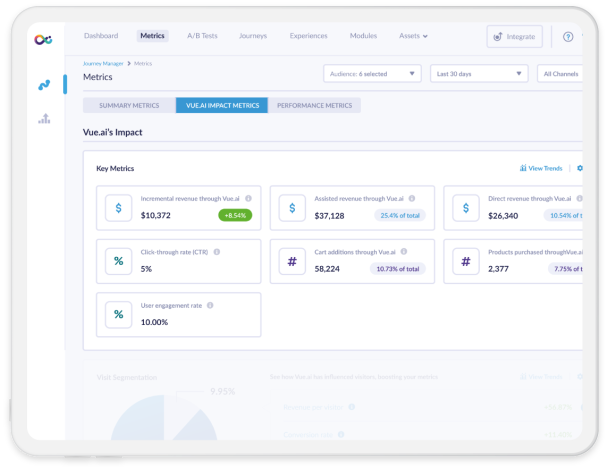Click the 10.73% of total badge
This screenshot has height=470, width=608.
[x=397, y=269]
